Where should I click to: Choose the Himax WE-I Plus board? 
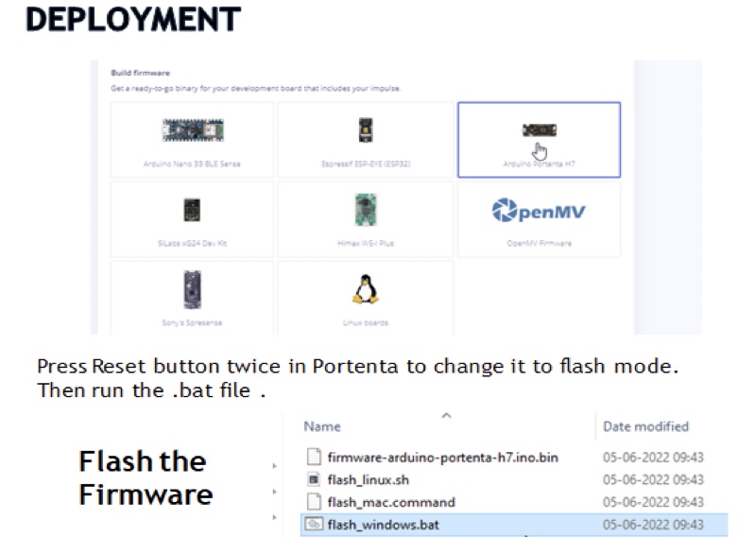pos(366,219)
